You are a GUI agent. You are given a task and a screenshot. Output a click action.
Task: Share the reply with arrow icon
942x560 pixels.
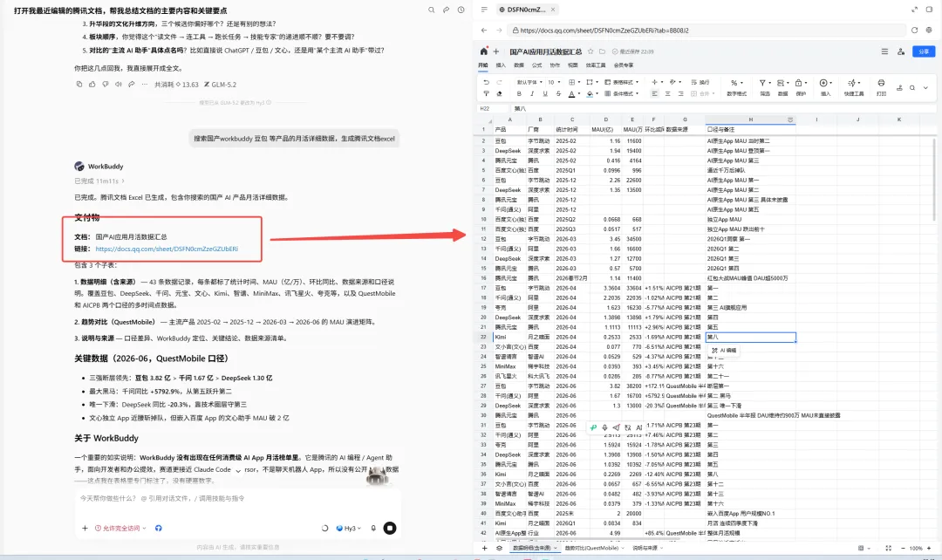tap(132, 84)
